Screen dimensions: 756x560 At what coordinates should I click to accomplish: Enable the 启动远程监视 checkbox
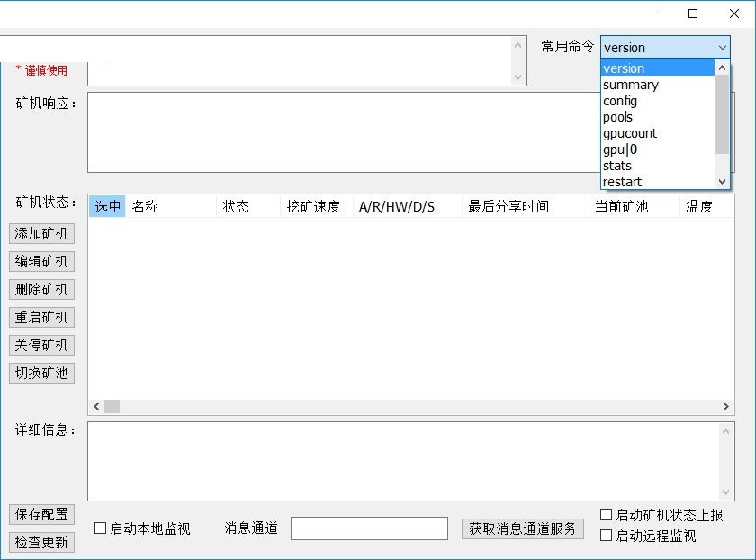click(607, 536)
